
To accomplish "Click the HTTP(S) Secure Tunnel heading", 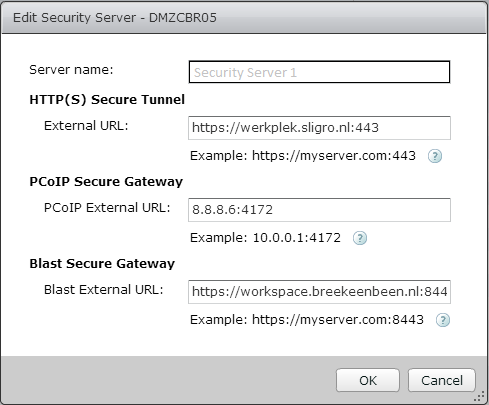I will (107, 100).
